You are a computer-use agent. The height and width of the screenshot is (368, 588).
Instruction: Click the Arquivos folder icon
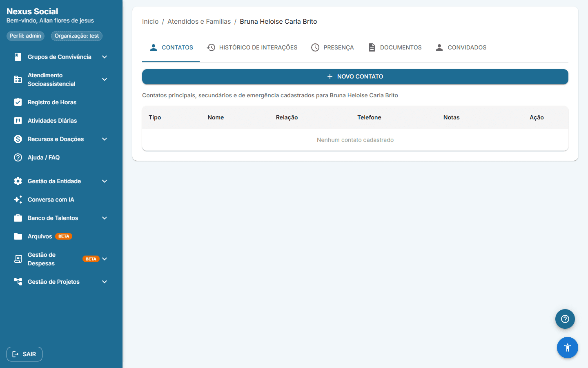(x=18, y=236)
